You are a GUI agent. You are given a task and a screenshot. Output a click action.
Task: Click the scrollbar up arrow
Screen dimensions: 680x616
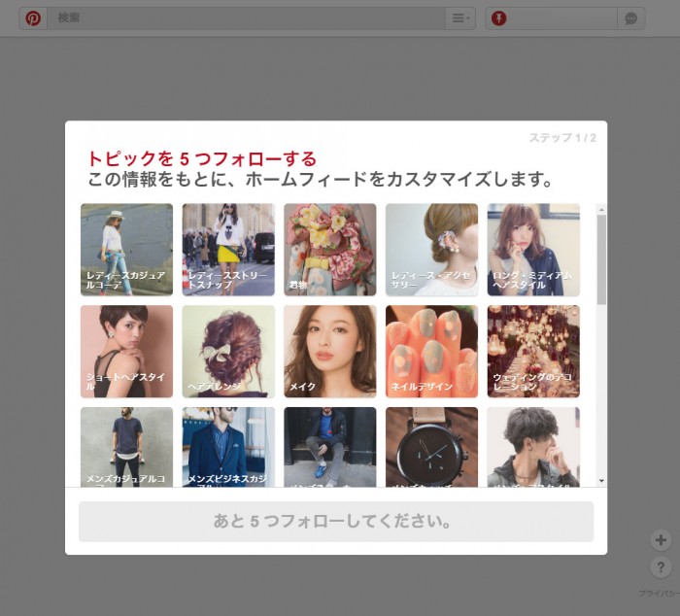click(601, 210)
